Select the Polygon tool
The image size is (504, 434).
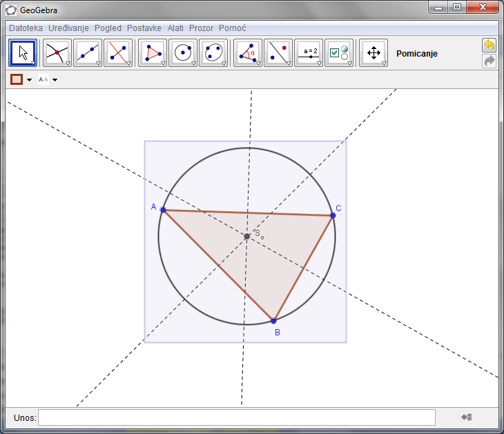click(153, 52)
